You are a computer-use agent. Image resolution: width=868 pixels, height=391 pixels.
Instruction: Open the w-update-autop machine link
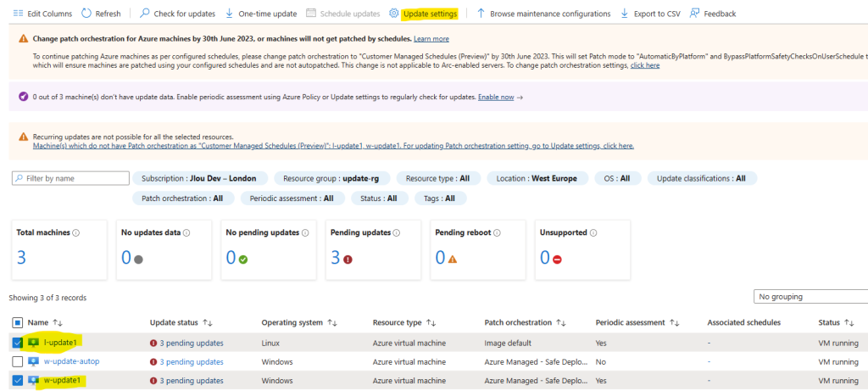[71, 361]
